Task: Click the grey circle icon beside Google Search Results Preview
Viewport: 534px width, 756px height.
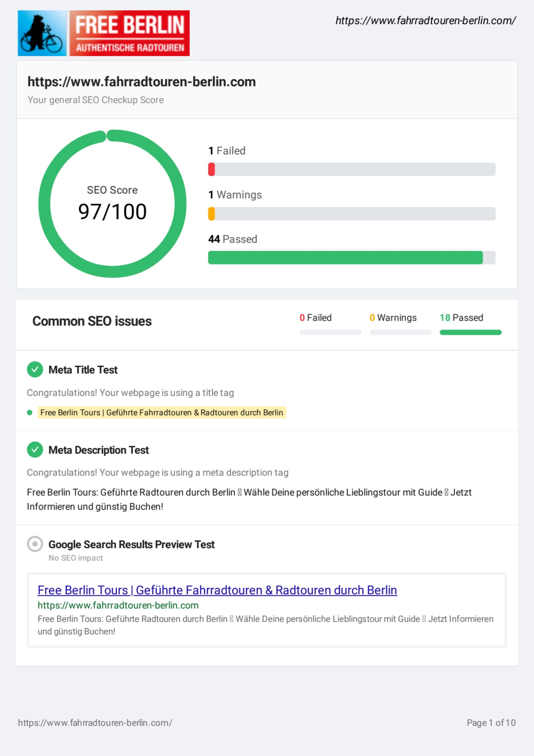Action: coord(35,544)
